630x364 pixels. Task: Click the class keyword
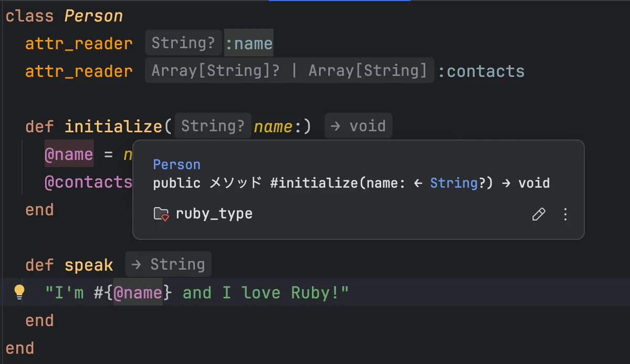[29, 16]
